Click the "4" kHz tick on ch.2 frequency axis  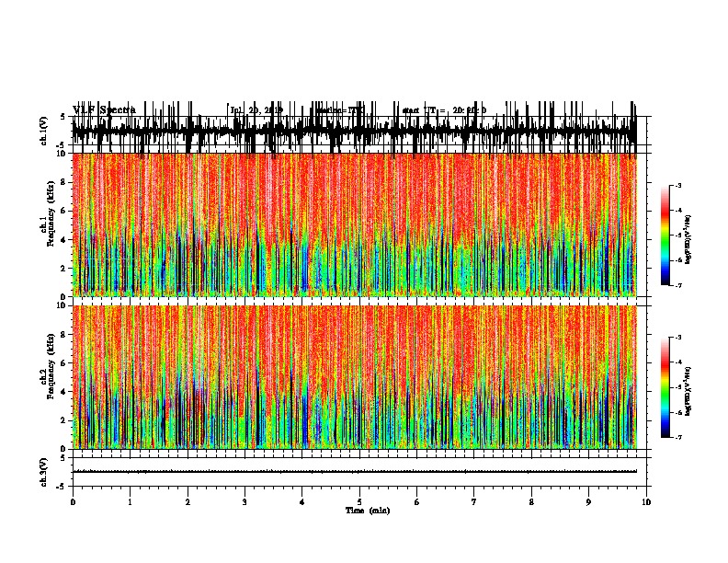tap(64, 392)
